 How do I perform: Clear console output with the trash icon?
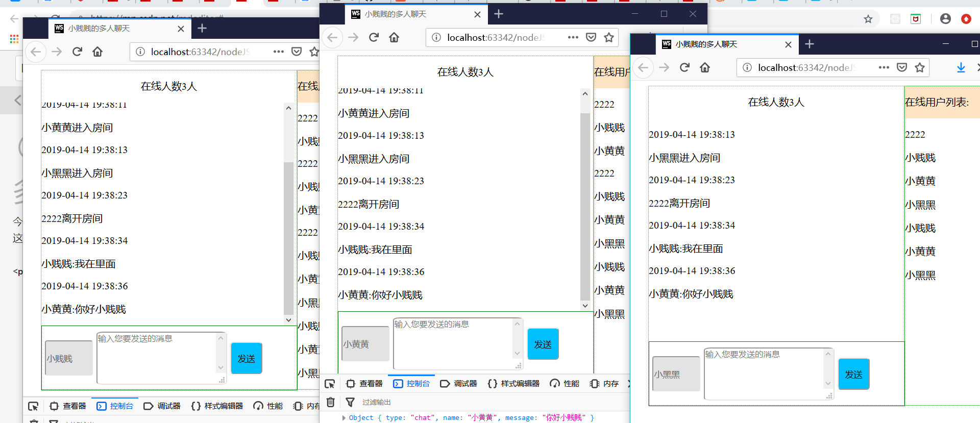[331, 402]
